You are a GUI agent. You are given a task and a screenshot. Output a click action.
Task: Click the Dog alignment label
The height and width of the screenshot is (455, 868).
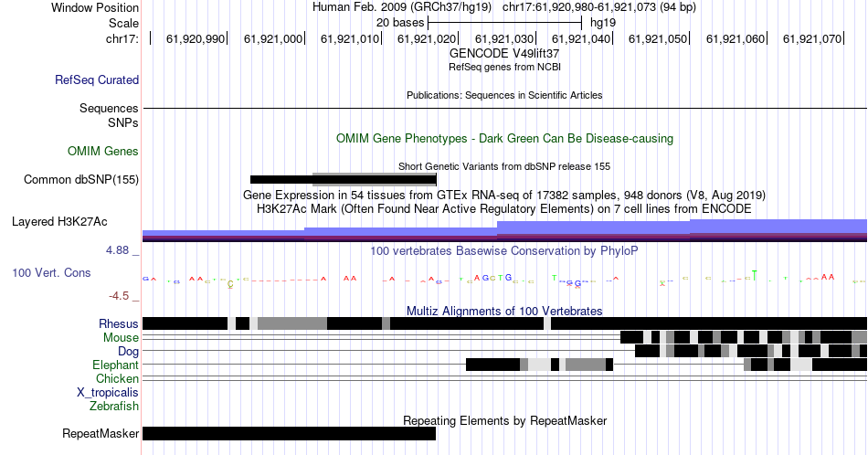pyautogui.click(x=128, y=352)
